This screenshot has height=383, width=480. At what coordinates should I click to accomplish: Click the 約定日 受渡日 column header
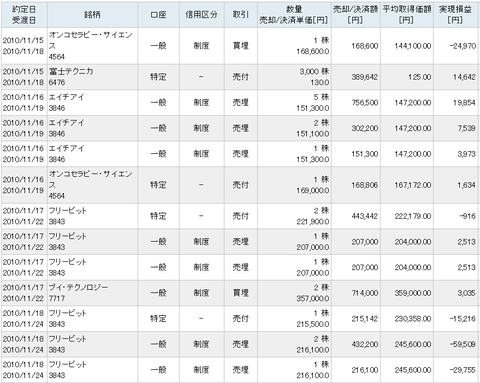[x=24, y=15]
